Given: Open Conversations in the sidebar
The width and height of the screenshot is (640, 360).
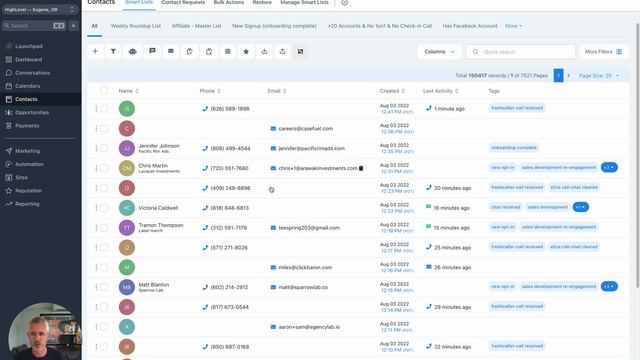Looking at the screenshot, I should 33,73.
